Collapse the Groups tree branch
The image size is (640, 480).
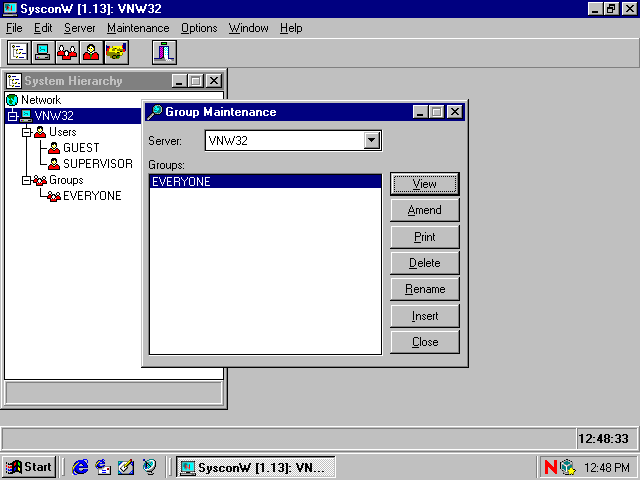point(27,180)
